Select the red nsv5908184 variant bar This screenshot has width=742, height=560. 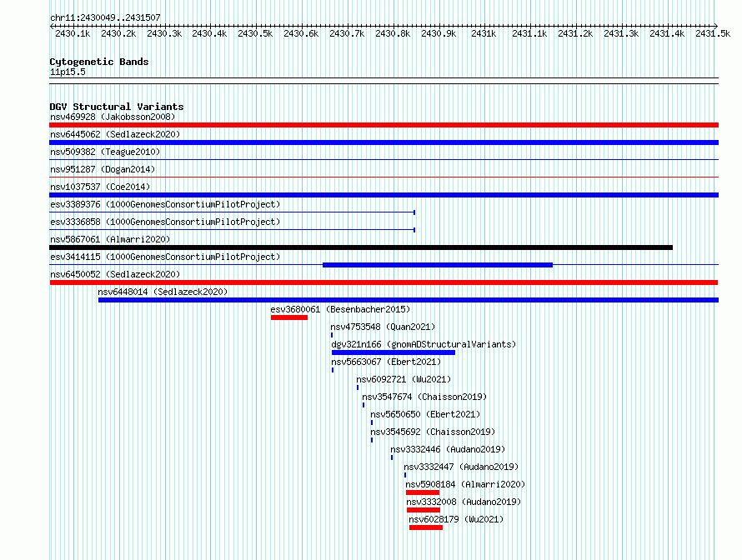pos(423,492)
